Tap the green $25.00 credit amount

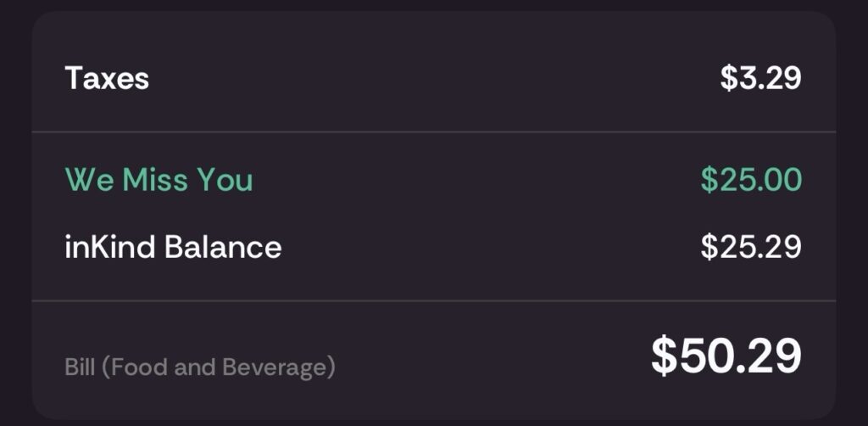750,180
